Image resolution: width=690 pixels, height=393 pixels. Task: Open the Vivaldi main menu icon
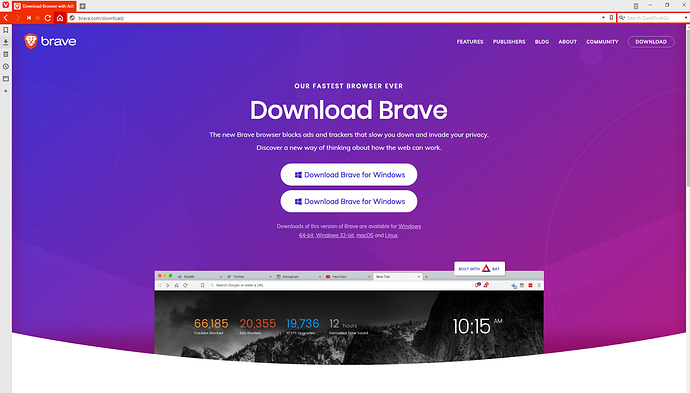click(6, 5)
